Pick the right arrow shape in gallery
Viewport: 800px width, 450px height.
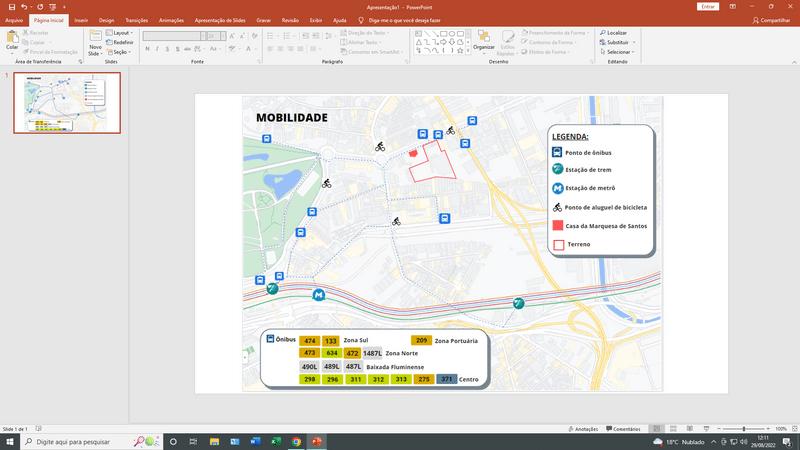[x=443, y=42]
